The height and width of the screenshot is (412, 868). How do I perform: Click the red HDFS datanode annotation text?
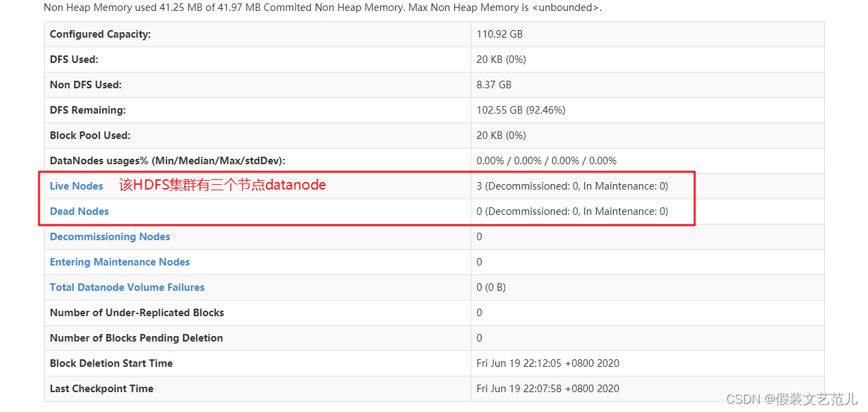tap(223, 185)
